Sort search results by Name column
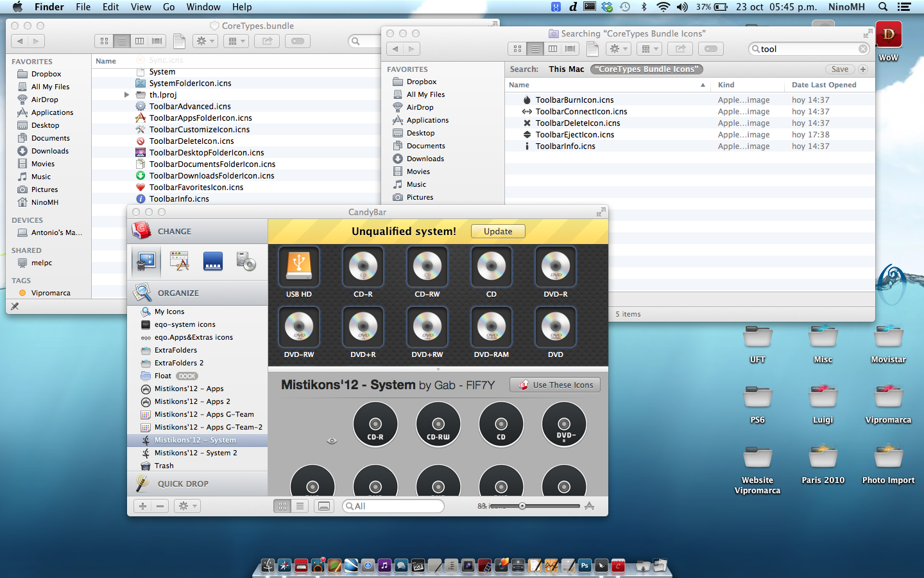The width and height of the screenshot is (924, 578). (607, 85)
